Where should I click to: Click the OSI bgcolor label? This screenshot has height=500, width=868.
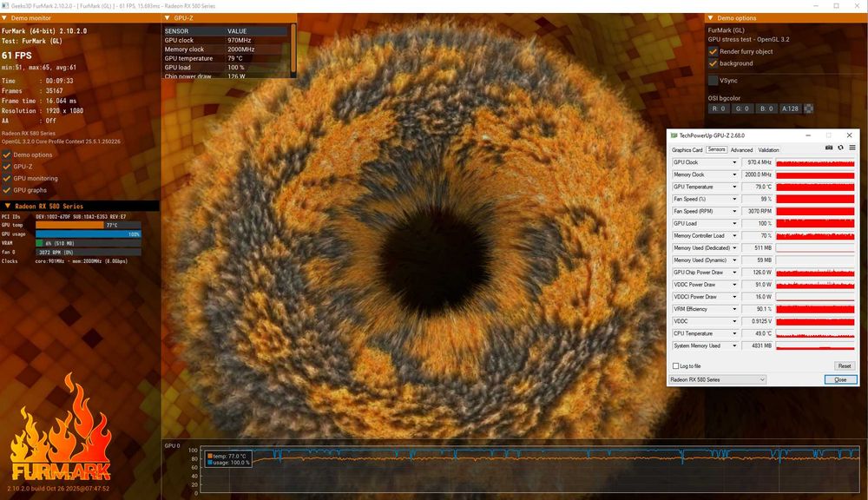point(724,98)
